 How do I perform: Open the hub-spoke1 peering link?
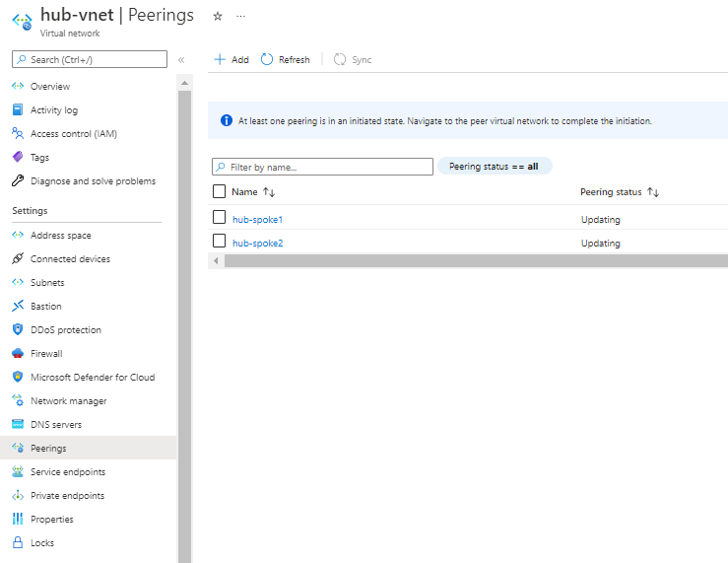click(257, 219)
